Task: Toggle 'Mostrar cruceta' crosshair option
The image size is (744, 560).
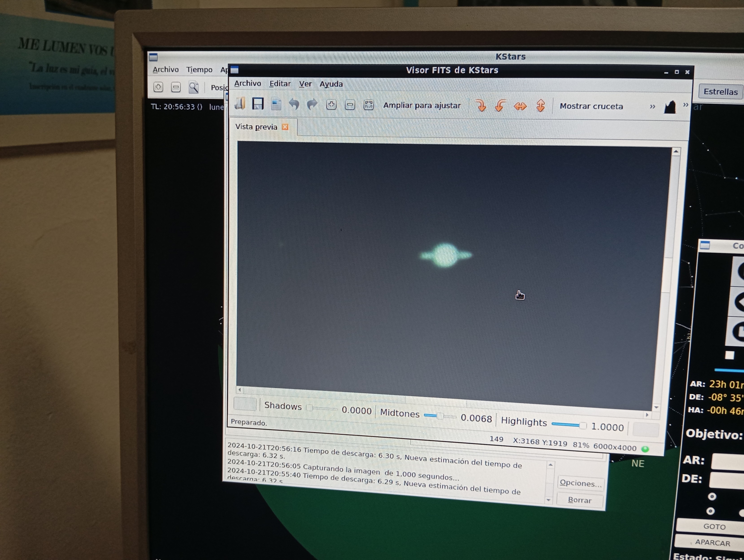Action: [591, 106]
